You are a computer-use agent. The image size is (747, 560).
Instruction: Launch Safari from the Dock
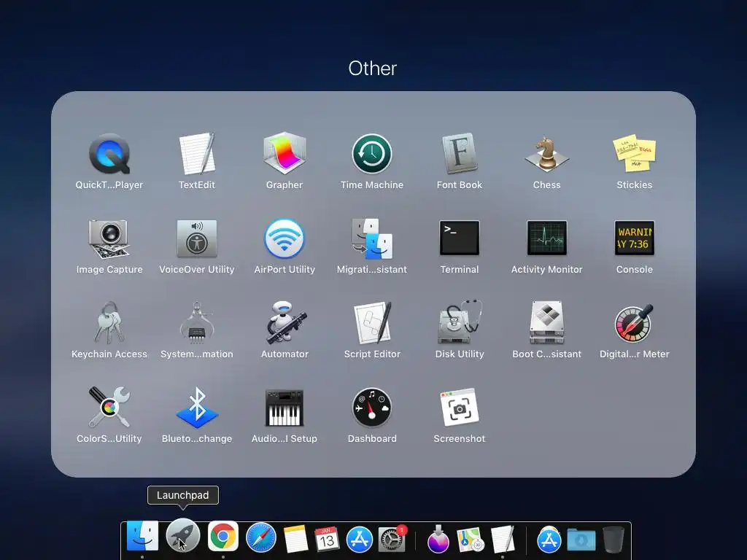(261, 537)
